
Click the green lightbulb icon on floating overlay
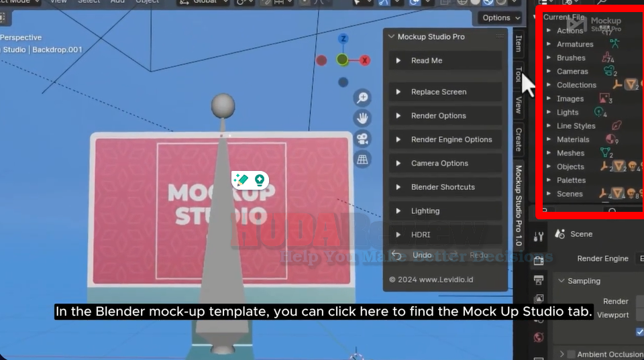point(260,180)
